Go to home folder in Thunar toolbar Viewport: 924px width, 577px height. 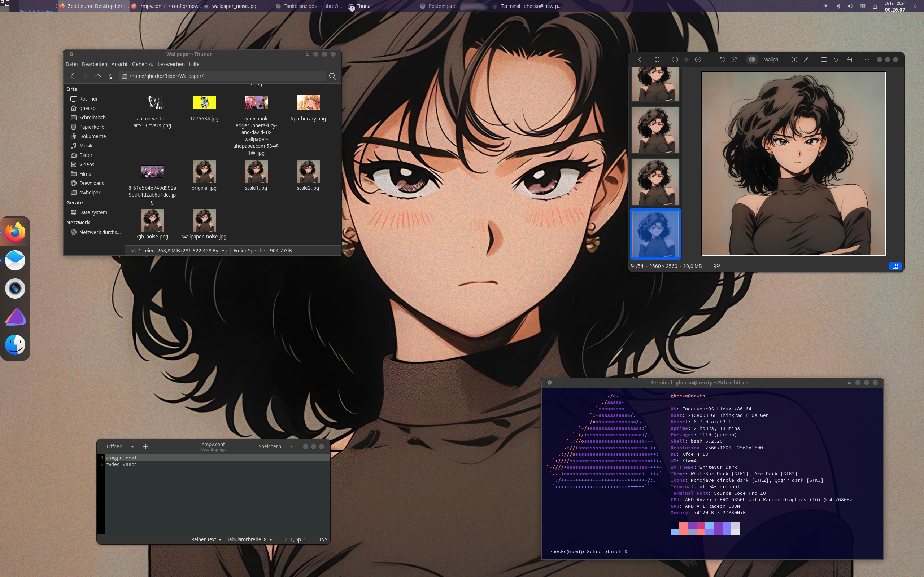(x=111, y=76)
